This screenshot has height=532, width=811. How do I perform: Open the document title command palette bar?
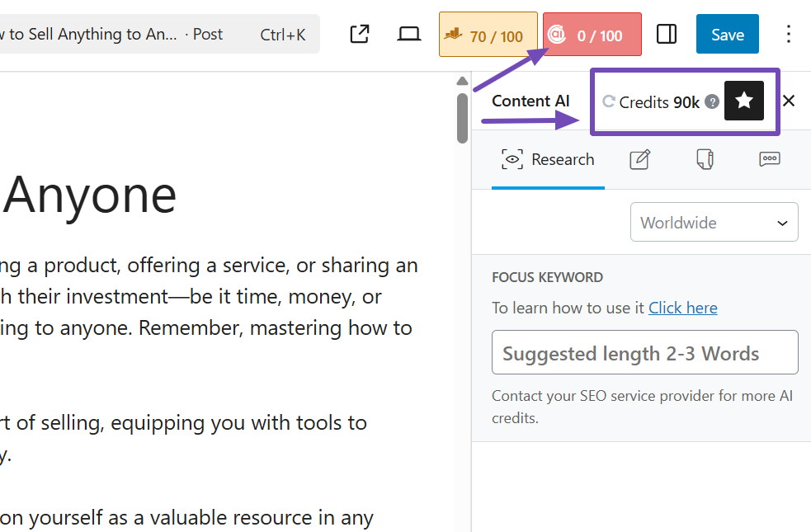(x=157, y=34)
